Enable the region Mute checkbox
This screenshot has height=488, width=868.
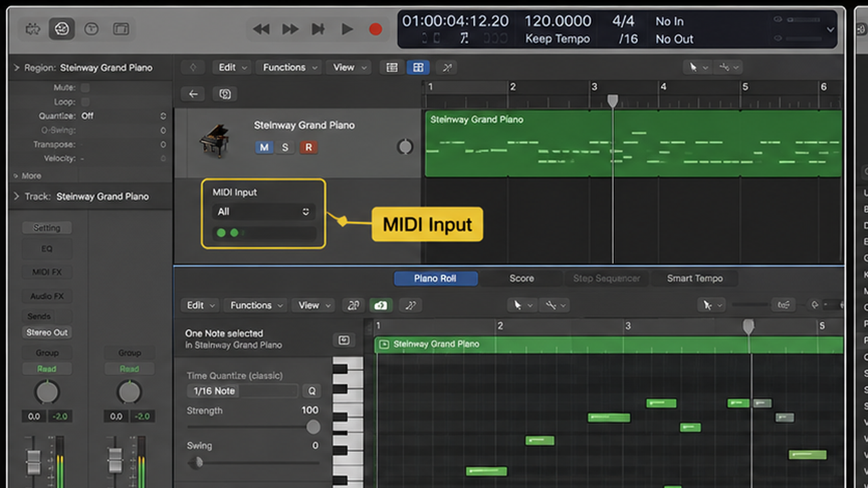[85, 88]
